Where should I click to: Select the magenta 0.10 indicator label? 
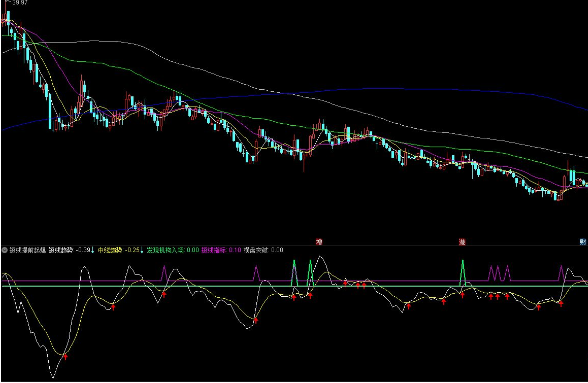pos(235,250)
